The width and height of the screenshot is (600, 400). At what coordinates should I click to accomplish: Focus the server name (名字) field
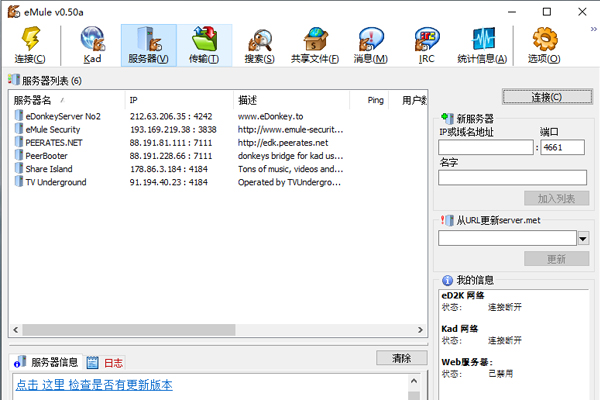(512, 178)
